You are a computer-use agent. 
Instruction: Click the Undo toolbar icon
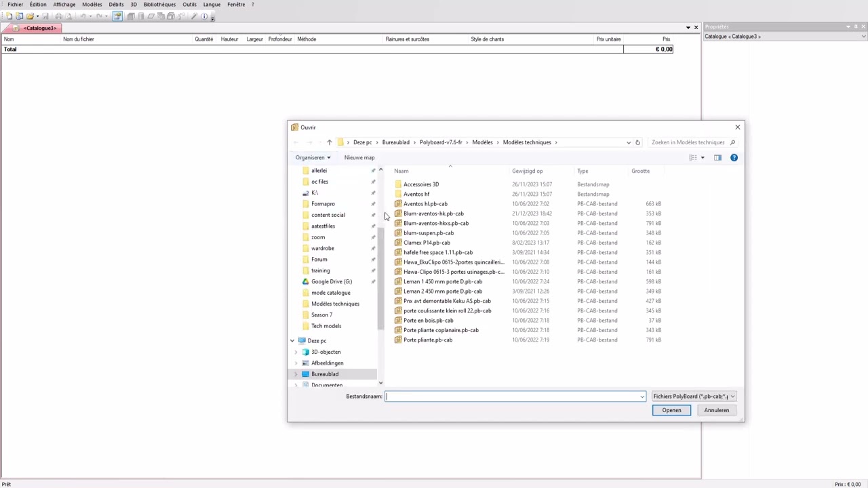pos(83,16)
